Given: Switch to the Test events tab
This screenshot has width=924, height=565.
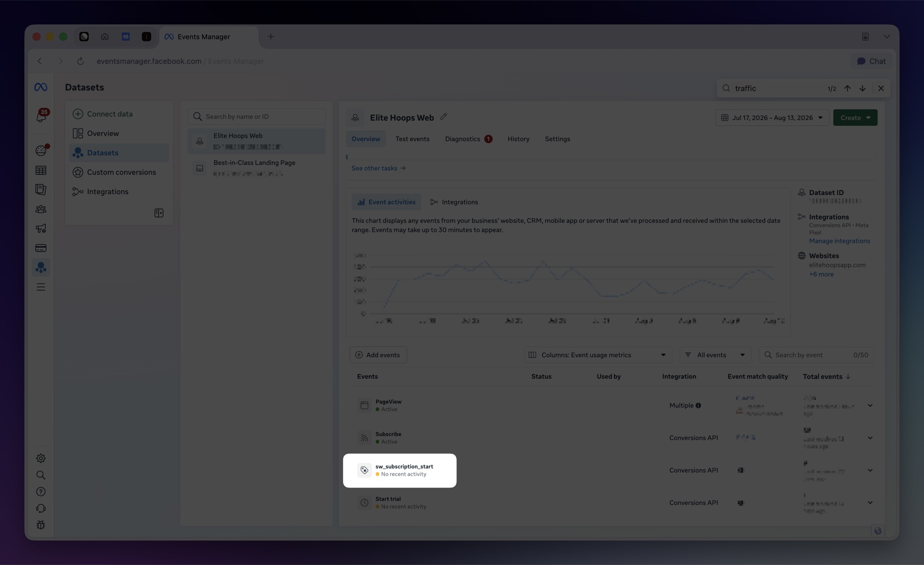Looking at the screenshot, I should tap(412, 139).
